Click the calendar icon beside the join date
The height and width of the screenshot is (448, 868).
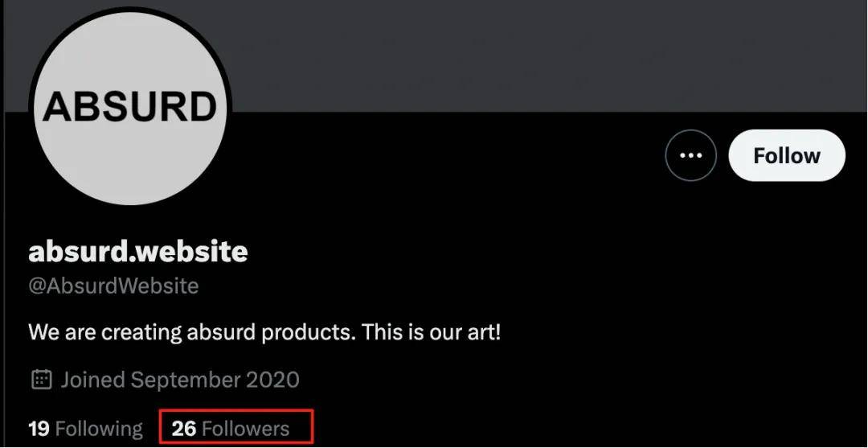pos(41,379)
